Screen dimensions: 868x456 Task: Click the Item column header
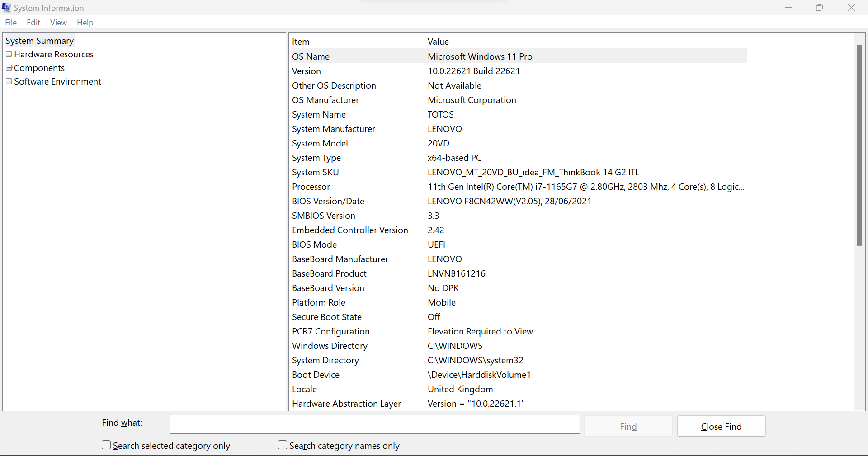[x=357, y=42]
